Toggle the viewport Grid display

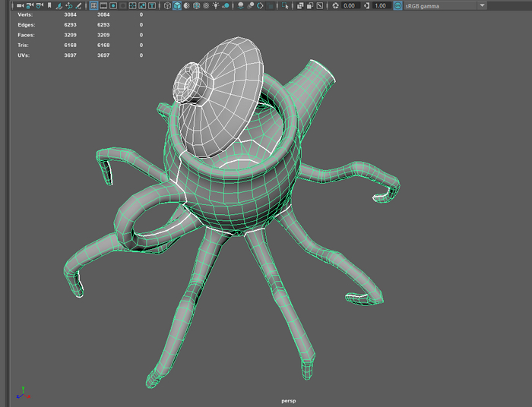93,5
